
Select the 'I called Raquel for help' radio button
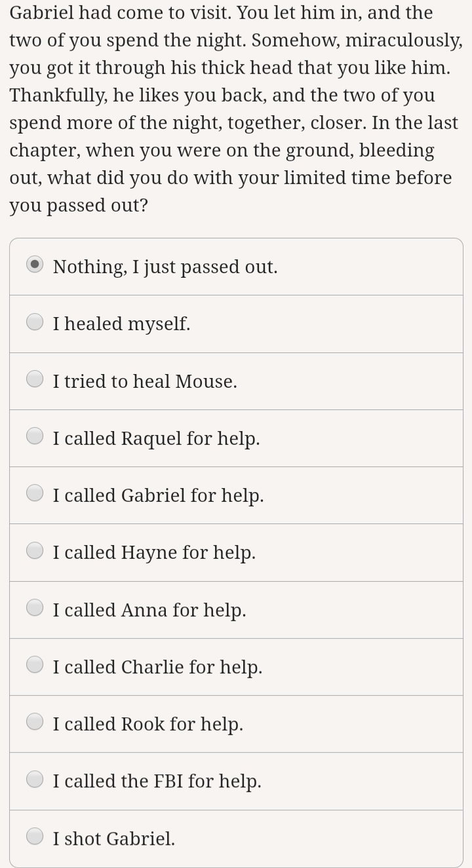(x=35, y=436)
